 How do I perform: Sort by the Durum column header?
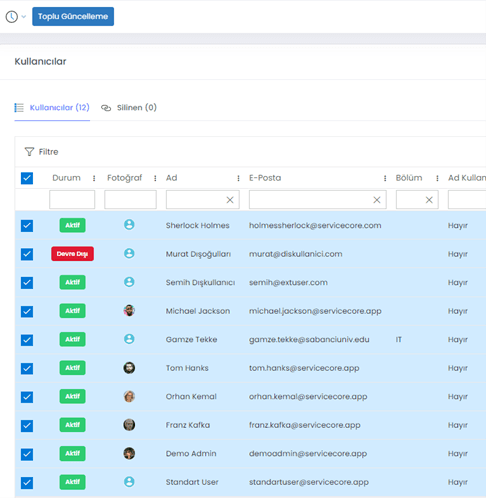(x=66, y=178)
